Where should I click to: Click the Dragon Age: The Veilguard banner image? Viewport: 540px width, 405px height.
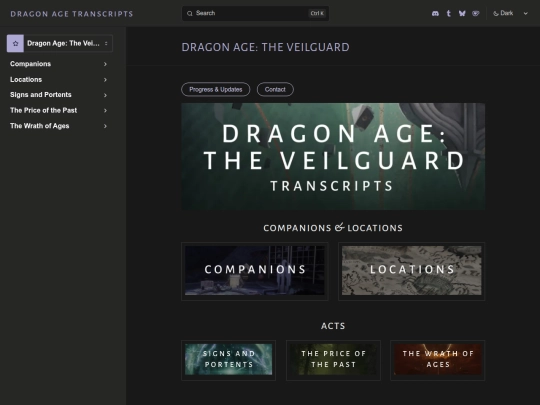(x=333, y=156)
